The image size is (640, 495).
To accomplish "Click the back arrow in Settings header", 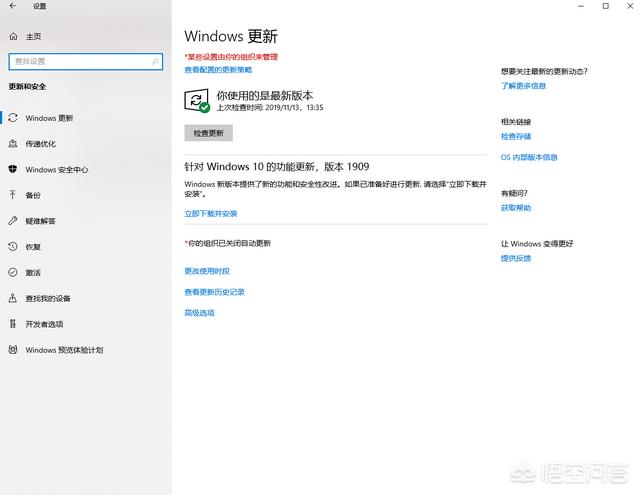I will coord(13,6).
